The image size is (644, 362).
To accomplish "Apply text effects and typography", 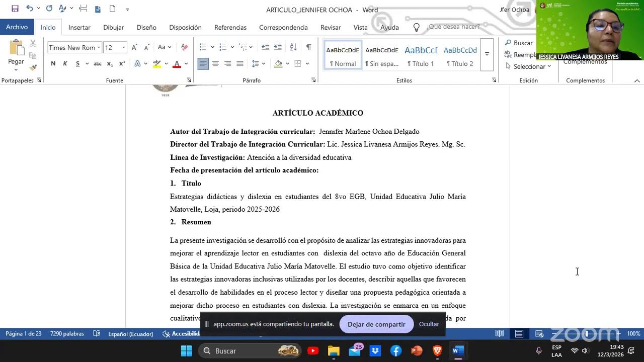I will point(137,64).
